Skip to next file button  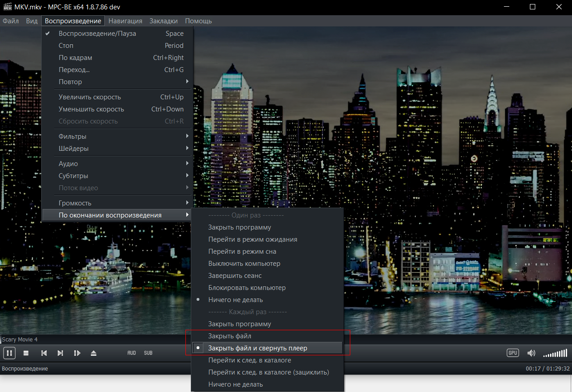coord(60,353)
